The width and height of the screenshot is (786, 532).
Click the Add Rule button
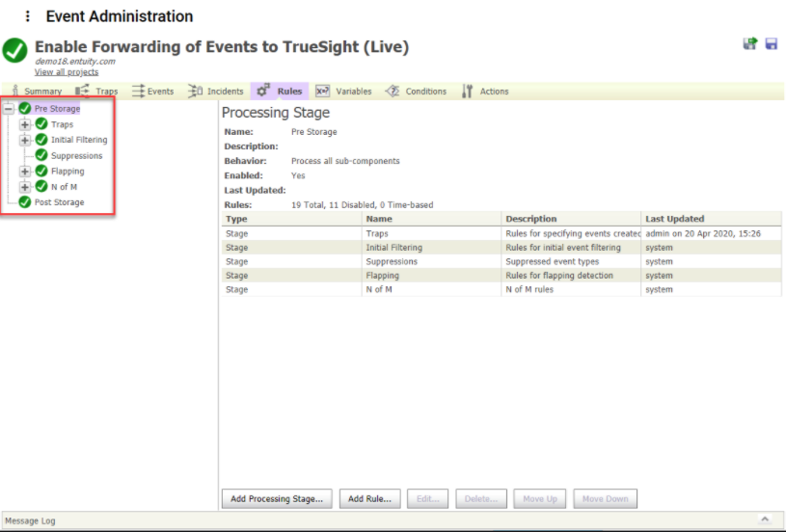coord(369,499)
